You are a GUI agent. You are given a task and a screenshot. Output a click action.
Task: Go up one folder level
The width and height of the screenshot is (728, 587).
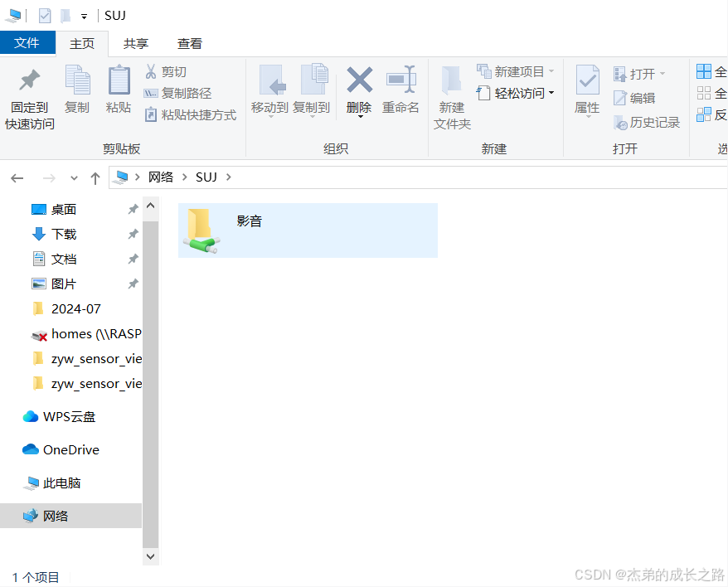click(x=95, y=178)
